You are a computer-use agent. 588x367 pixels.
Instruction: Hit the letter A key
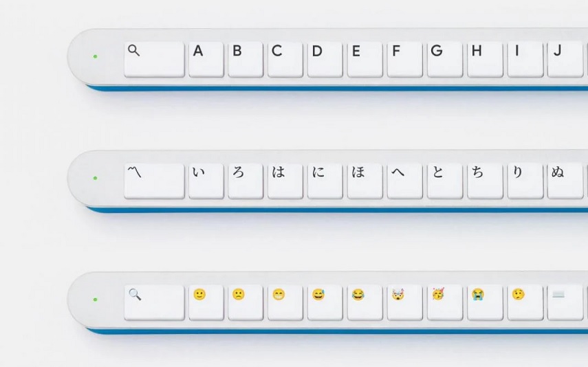(206, 60)
